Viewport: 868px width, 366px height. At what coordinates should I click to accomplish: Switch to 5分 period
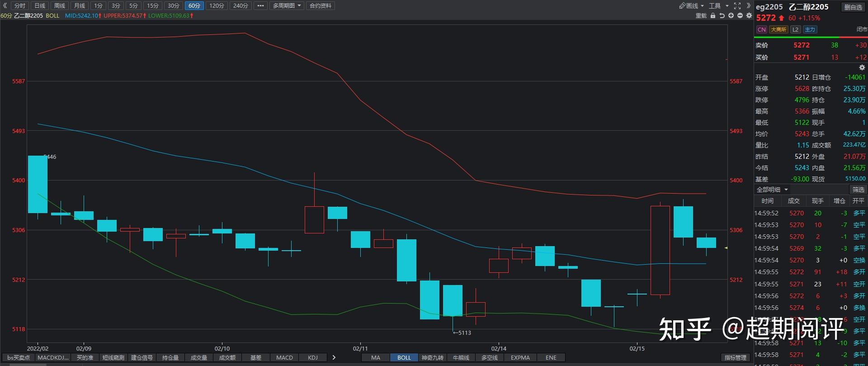click(x=133, y=6)
